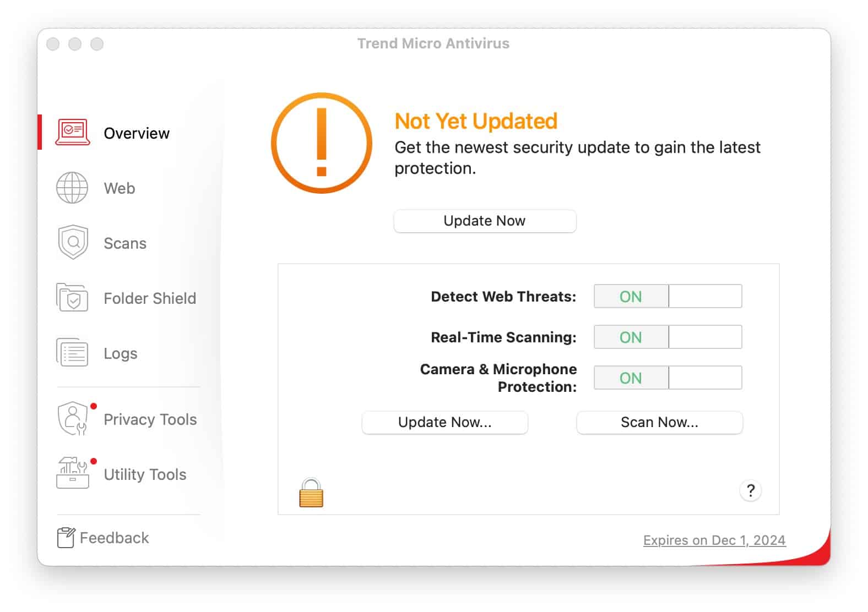The width and height of the screenshot is (868, 612).
Task: Click the Feedback text link
Action: pyautogui.click(x=114, y=538)
